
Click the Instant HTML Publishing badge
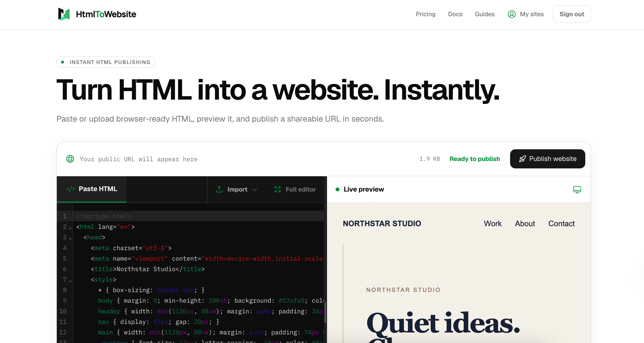[x=106, y=62]
